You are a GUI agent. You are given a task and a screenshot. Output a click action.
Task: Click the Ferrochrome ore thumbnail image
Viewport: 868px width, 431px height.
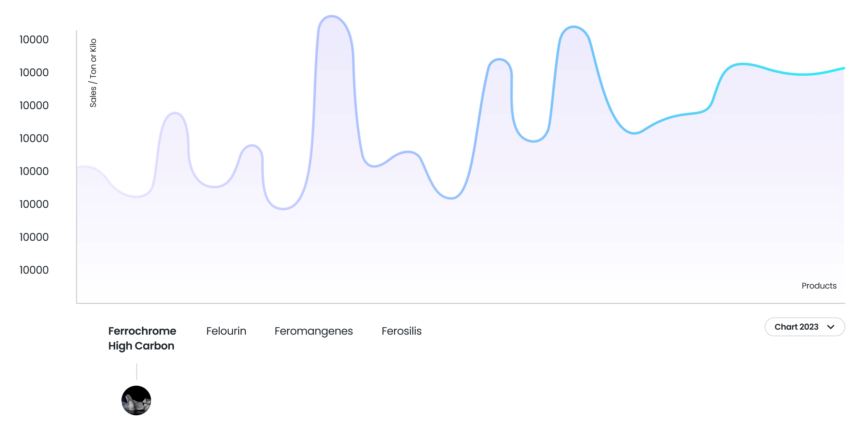[x=136, y=400]
